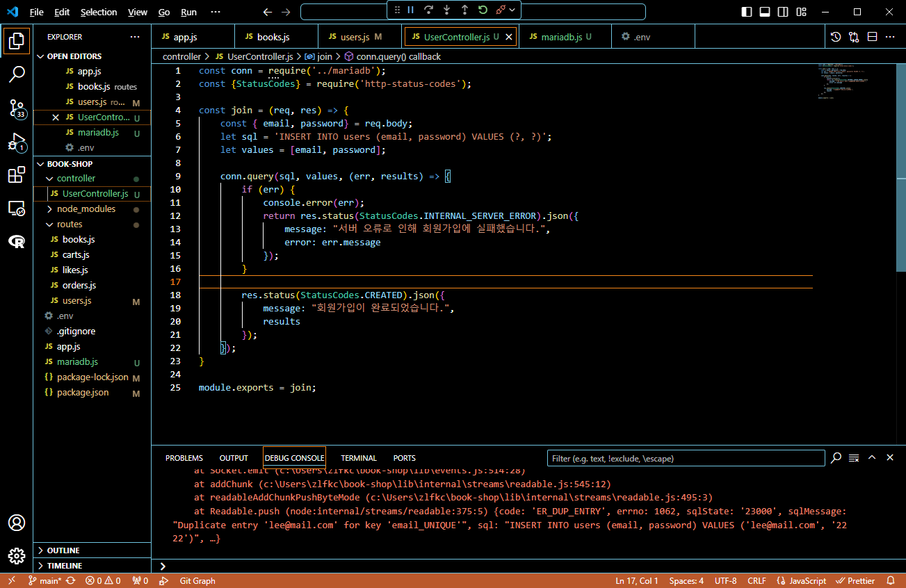This screenshot has width=906, height=588.
Task: Open the Remote Explorer view
Action: coord(17,208)
